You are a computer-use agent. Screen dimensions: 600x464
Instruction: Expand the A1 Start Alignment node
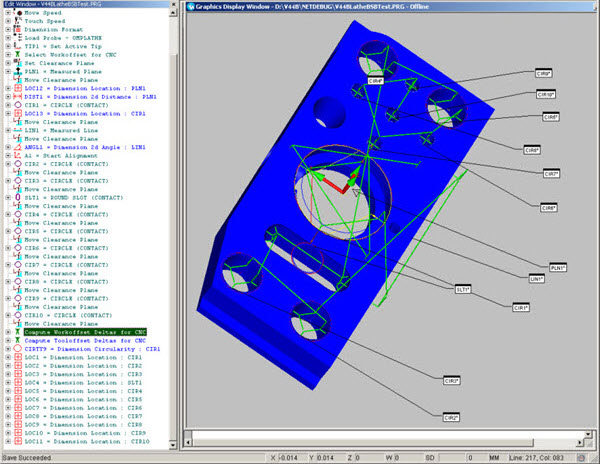click(x=7, y=155)
